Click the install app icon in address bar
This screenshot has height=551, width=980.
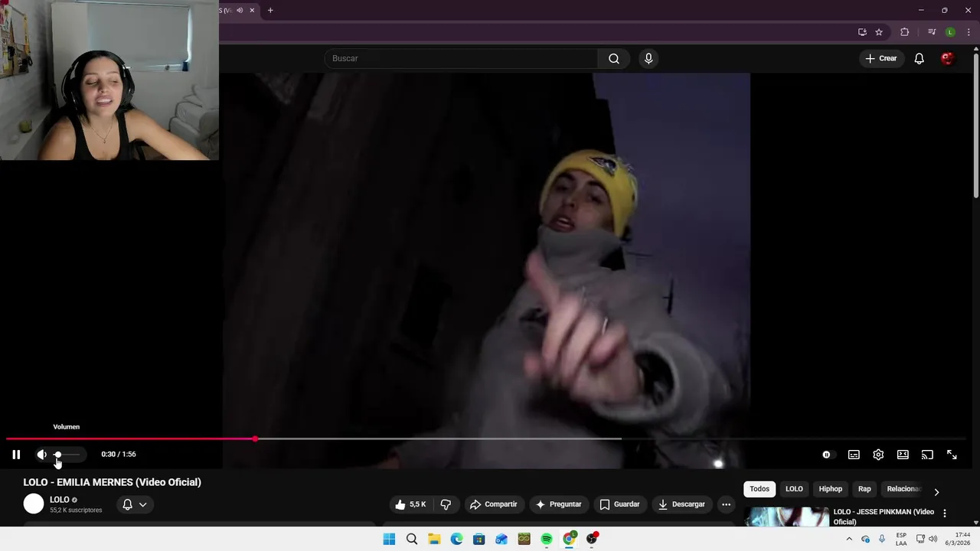click(862, 32)
